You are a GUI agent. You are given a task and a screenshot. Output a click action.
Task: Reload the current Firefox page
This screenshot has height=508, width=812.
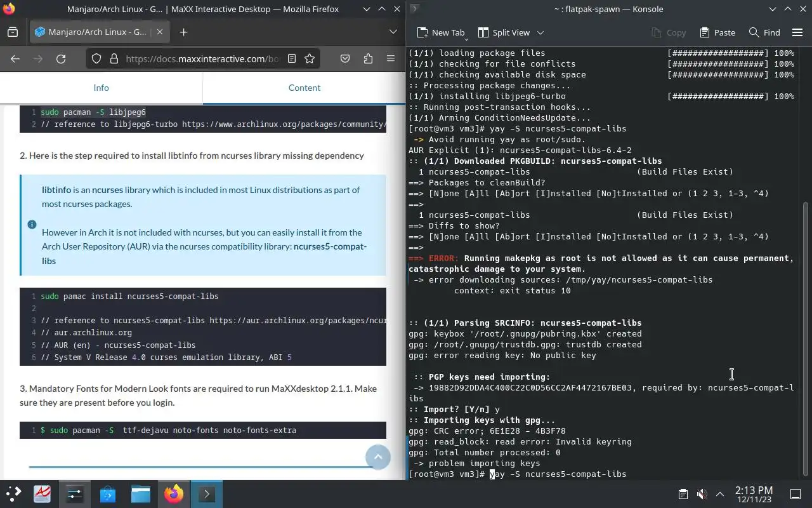pyautogui.click(x=61, y=58)
